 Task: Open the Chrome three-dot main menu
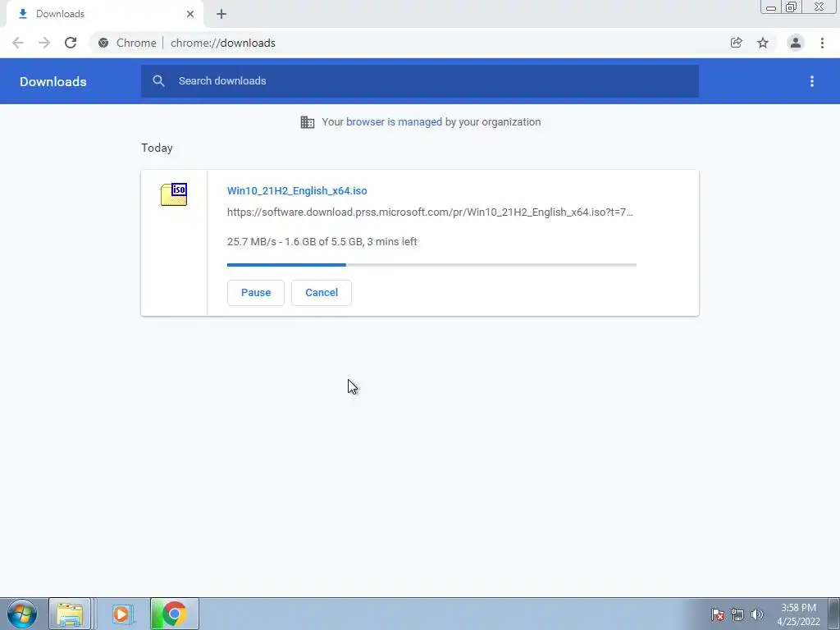click(x=822, y=43)
